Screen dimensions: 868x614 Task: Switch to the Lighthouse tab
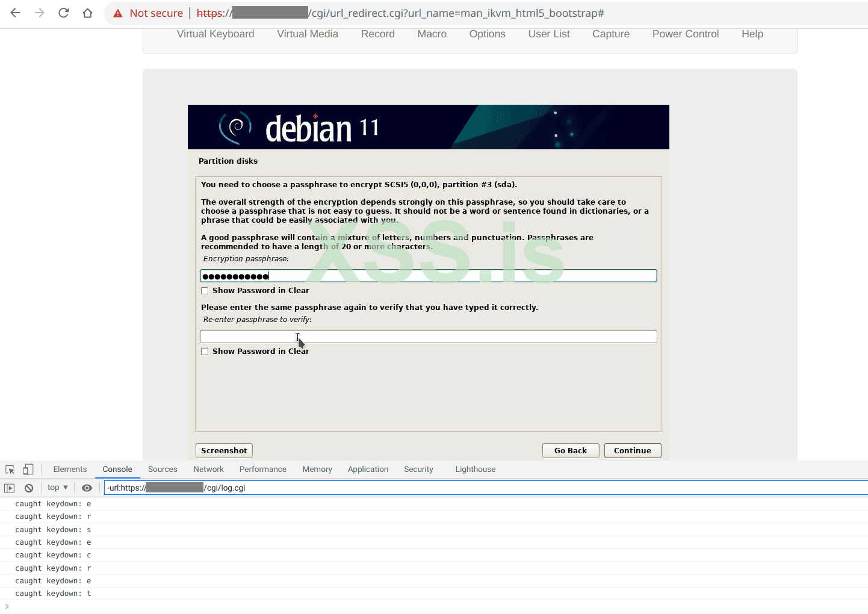[x=476, y=470]
